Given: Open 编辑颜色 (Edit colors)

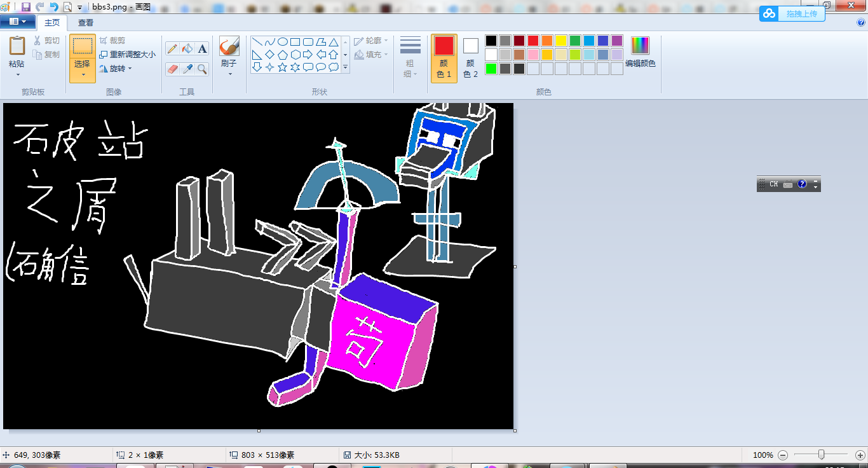Looking at the screenshot, I should coord(640,52).
